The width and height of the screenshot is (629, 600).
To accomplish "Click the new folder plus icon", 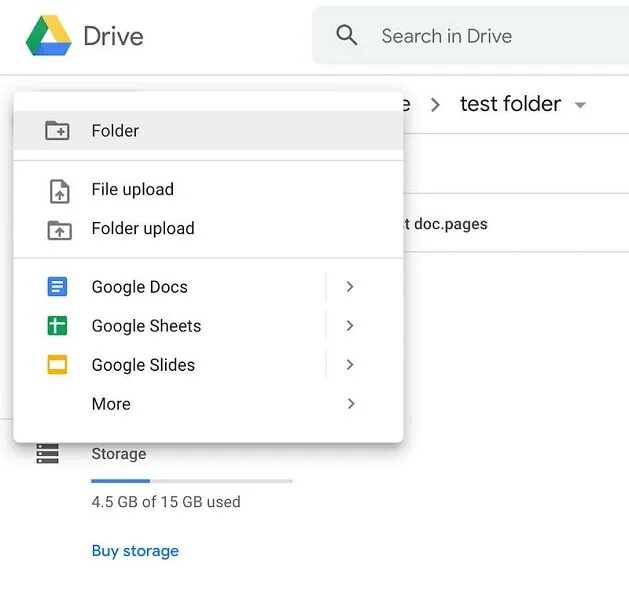I will pos(57,130).
